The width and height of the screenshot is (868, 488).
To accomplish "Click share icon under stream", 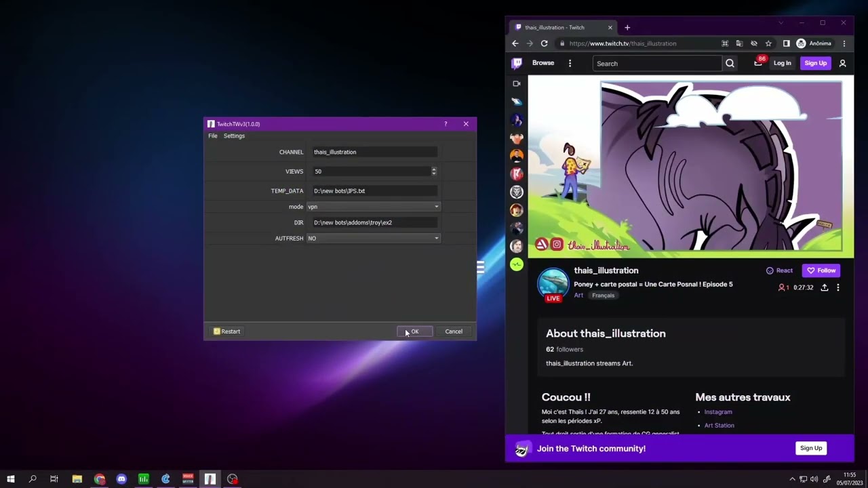I will (x=825, y=287).
